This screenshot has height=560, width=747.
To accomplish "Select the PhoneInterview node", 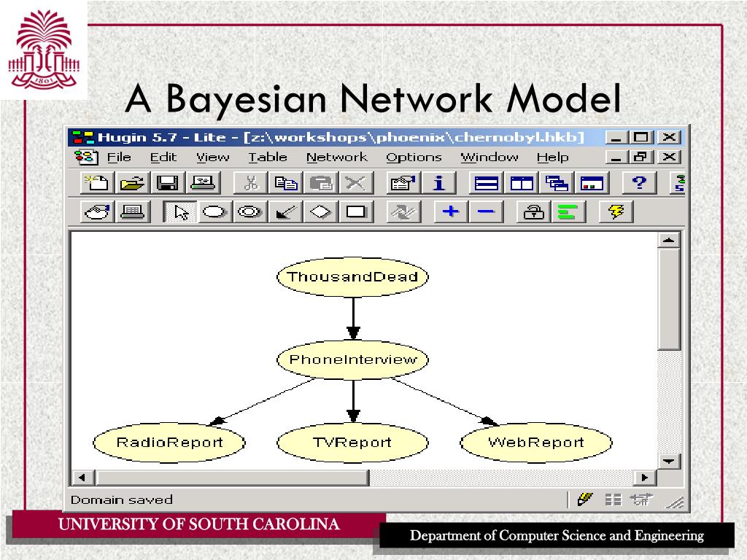I will pyautogui.click(x=352, y=359).
